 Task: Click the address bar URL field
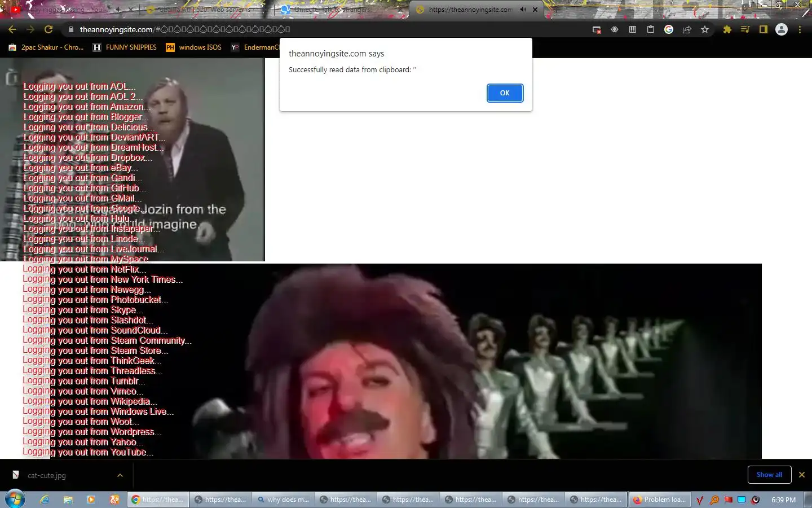pyautogui.click(x=327, y=29)
